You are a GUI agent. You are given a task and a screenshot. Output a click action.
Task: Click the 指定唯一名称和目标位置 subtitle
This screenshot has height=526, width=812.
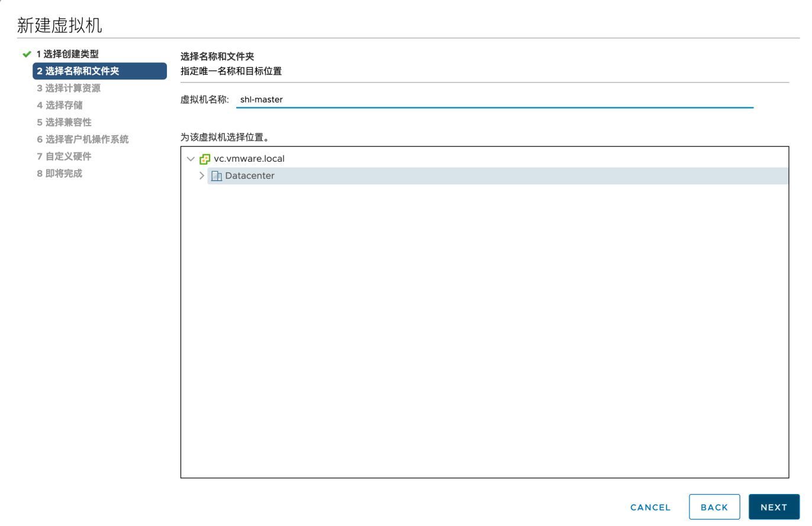pos(231,72)
